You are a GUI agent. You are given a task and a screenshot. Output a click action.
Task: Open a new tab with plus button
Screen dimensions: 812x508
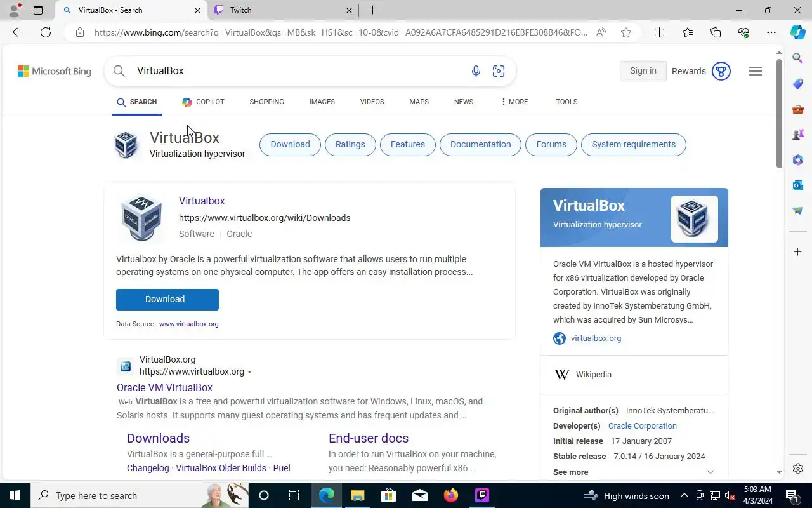[x=372, y=10]
